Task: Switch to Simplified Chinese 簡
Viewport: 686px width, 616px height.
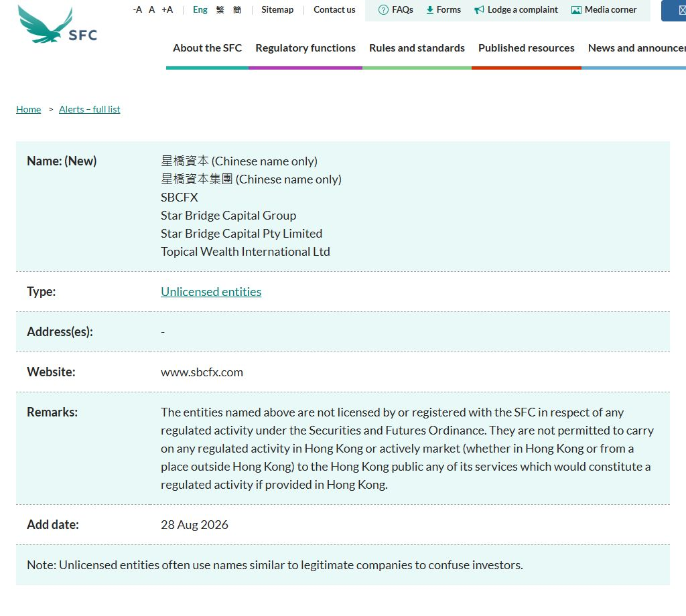Action: pyautogui.click(x=236, y=9)
